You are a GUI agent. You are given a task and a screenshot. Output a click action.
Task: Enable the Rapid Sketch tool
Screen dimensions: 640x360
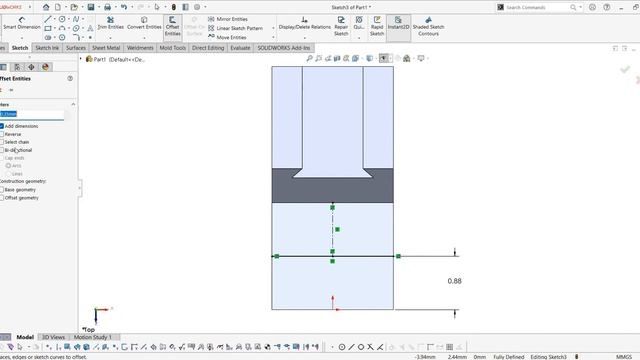[x=377, y=26]
